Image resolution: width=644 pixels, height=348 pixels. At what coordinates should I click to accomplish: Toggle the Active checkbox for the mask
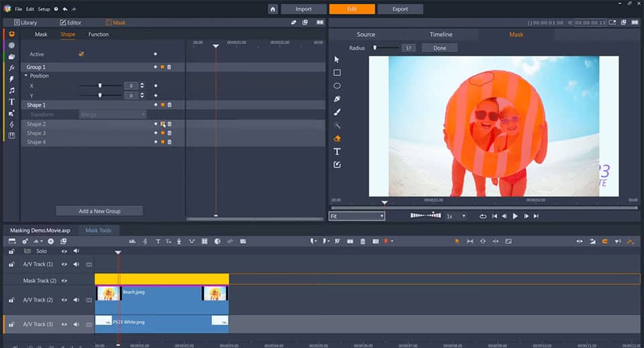[x=81, y=54]
